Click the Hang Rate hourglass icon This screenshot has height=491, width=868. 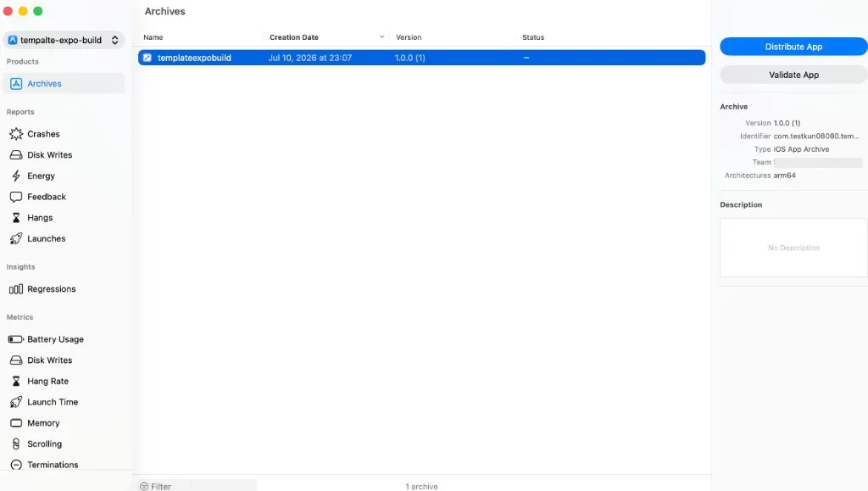pos(16,382)
